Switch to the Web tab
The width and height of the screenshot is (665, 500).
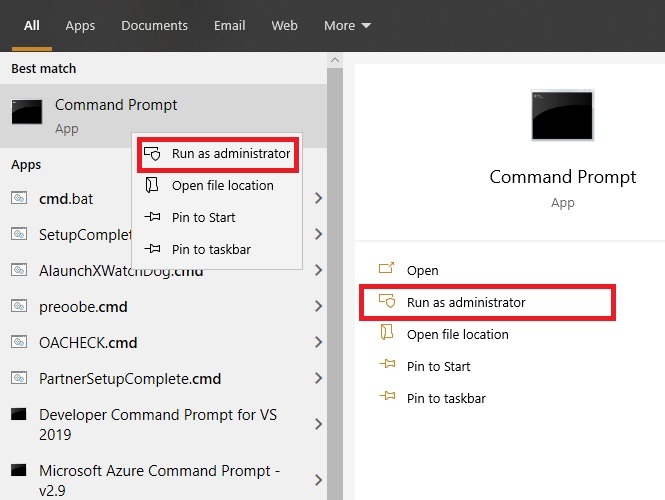[284, 26]
